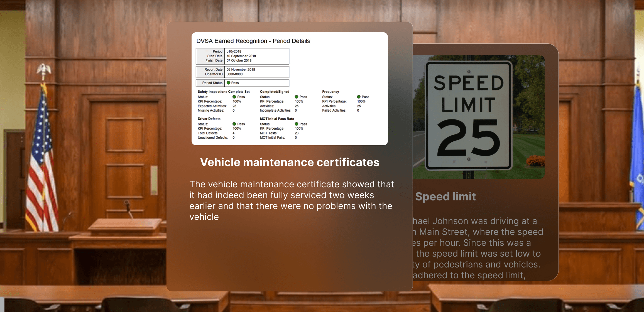Click MOT Initial Pass Rate green dot
The image size is (644, 312).
pos(297,124)
